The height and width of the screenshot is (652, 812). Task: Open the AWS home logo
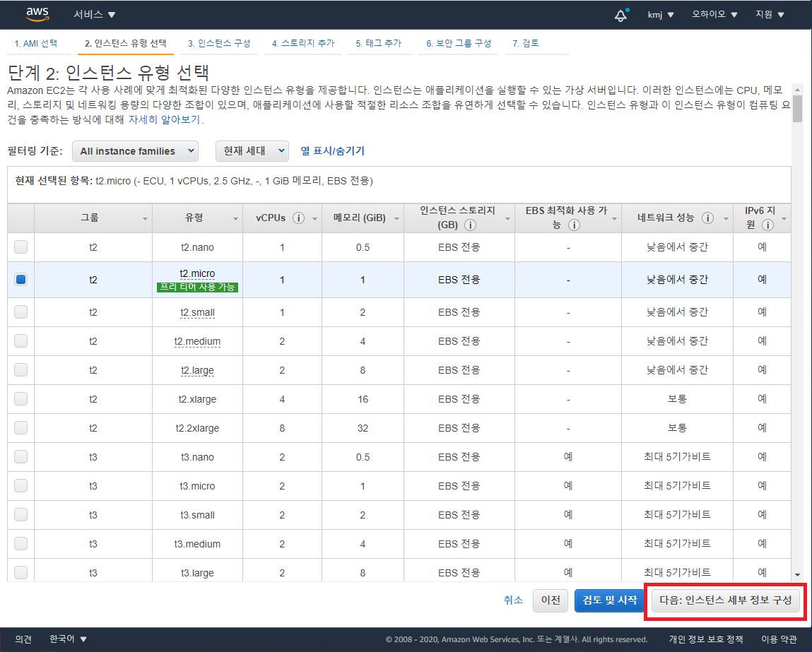click(x=37, y=15)
